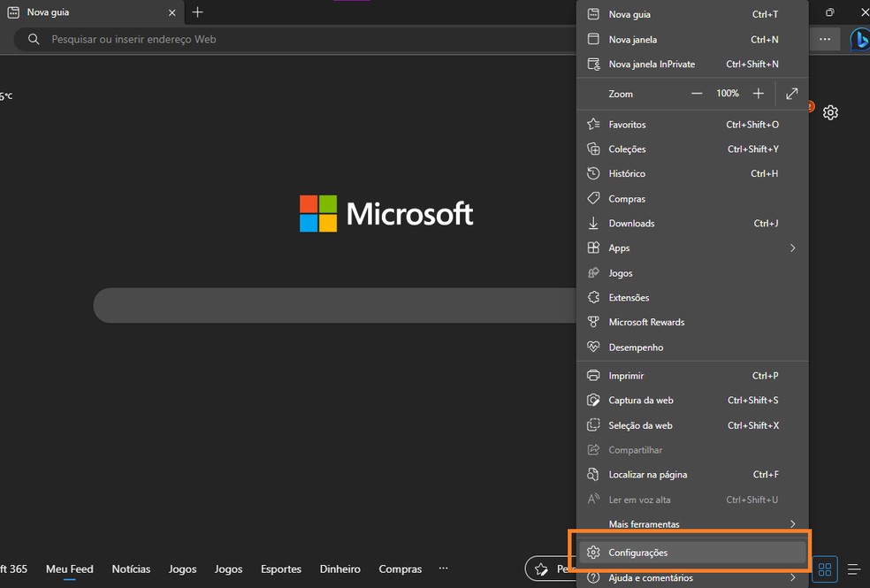
Task: Select the Nova guia browser tab
Action: click(92, 12)
